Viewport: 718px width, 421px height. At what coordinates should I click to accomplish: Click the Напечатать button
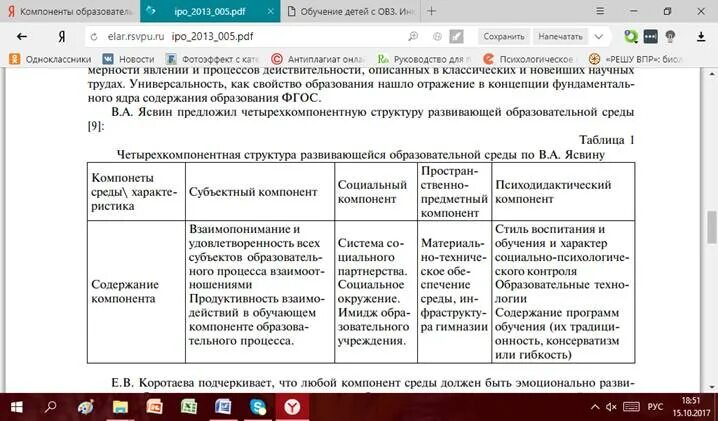(560, 37)
